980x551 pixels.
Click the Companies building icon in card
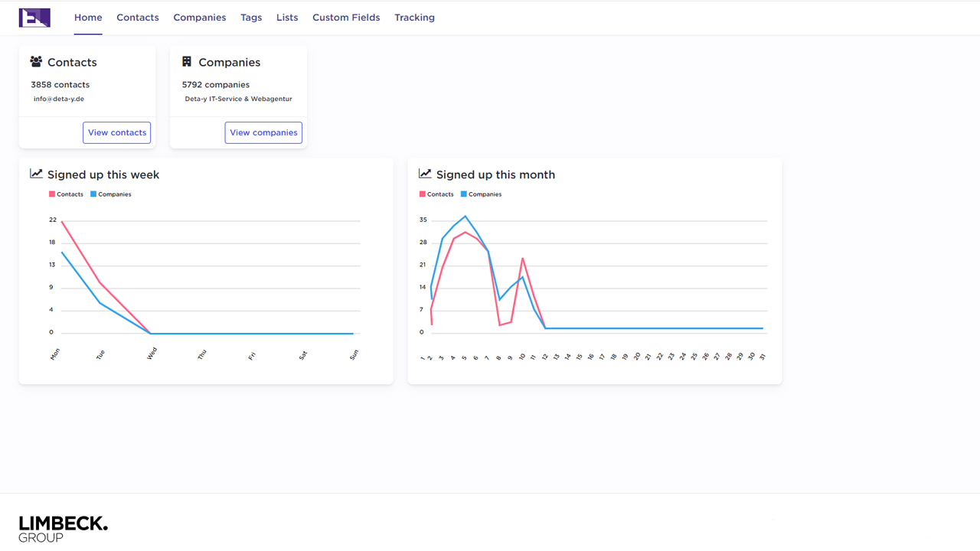tap(187, 62)
